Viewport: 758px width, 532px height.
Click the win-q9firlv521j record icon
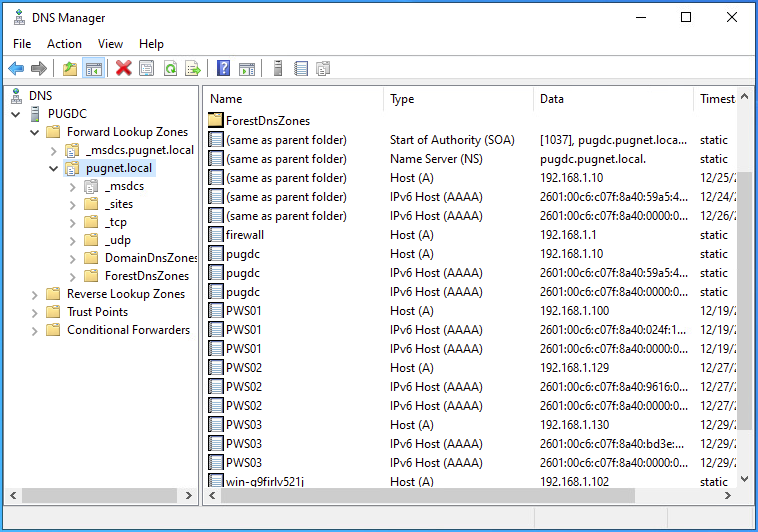coord(216,480)
